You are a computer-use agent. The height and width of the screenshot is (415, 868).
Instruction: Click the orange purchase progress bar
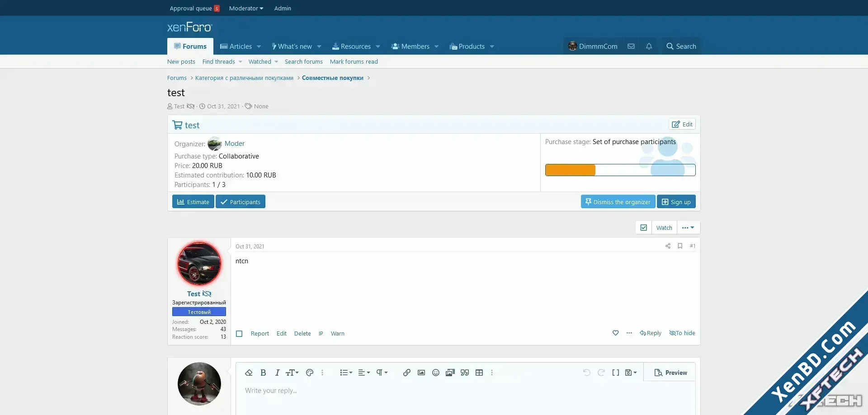[571, 170]
